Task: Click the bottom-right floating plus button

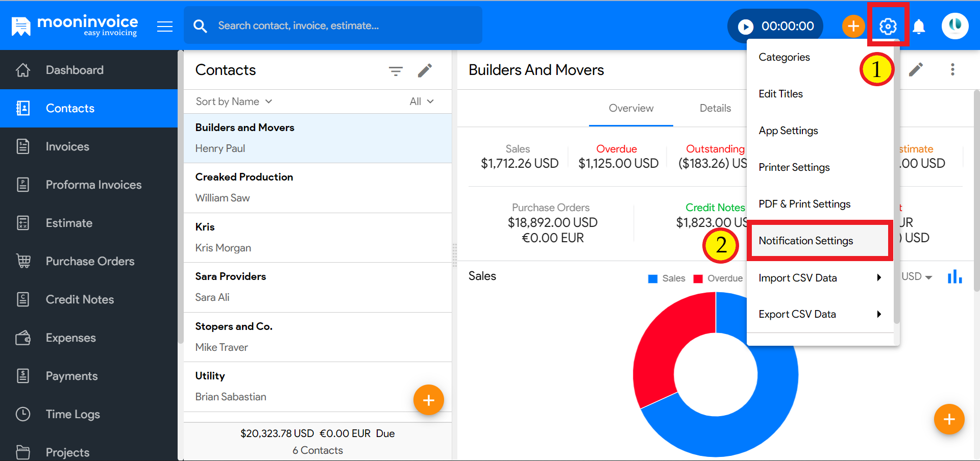Action: tap(949, 419)
